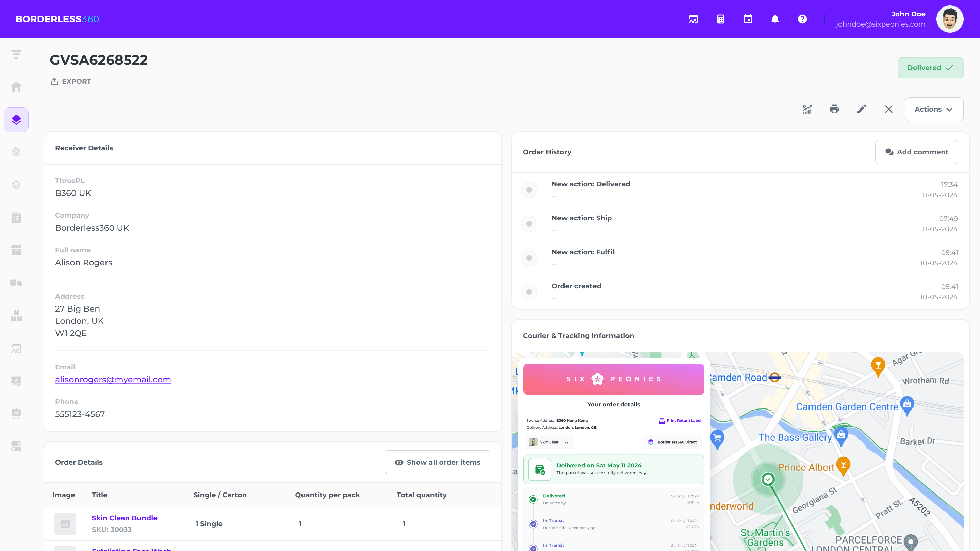Edit the order with pencil icon
This screenshot has width=980, height=551.
pyautogui.click(x=862, y=110)
